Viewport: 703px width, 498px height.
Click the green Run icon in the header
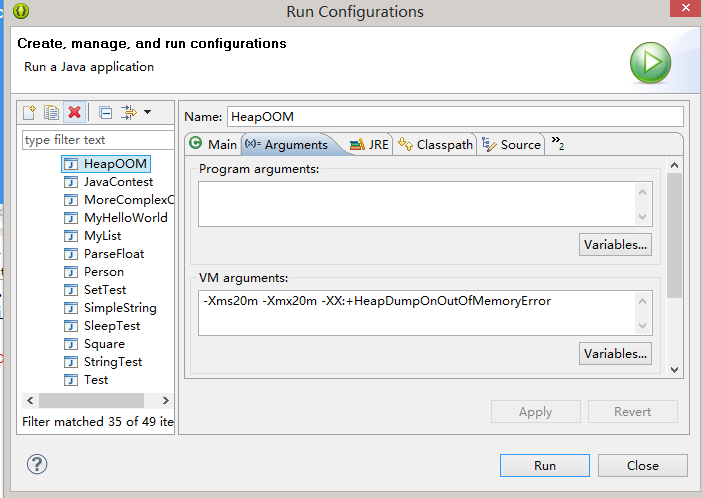pos(650,63)
